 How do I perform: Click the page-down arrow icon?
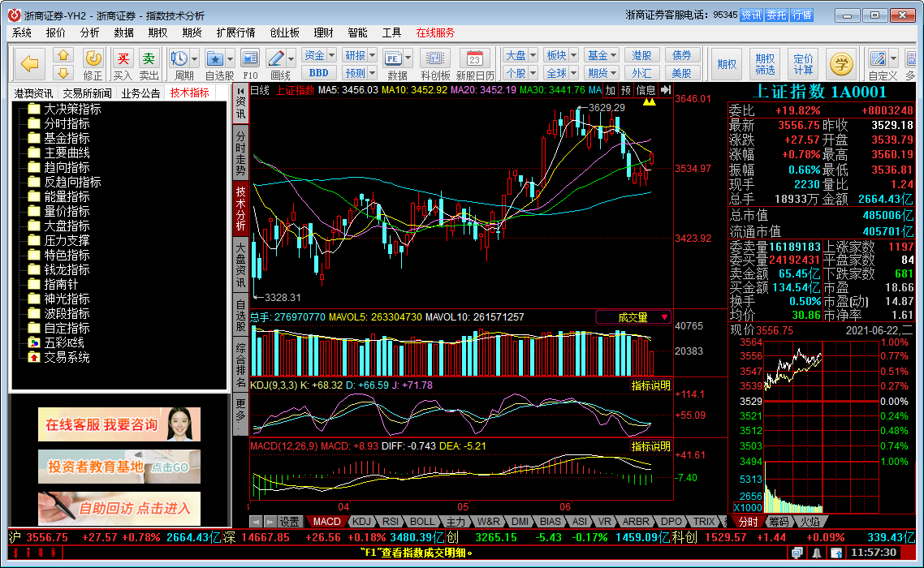pos(63,73)
